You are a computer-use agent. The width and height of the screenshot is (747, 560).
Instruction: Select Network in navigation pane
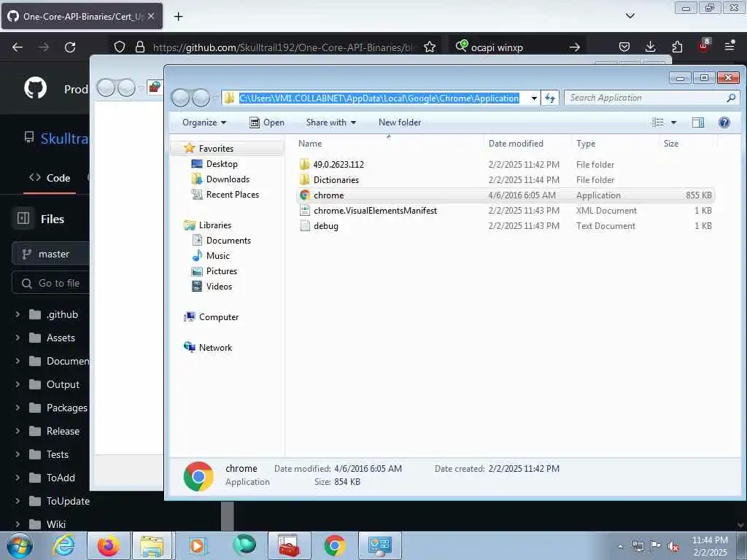[208, 348]
